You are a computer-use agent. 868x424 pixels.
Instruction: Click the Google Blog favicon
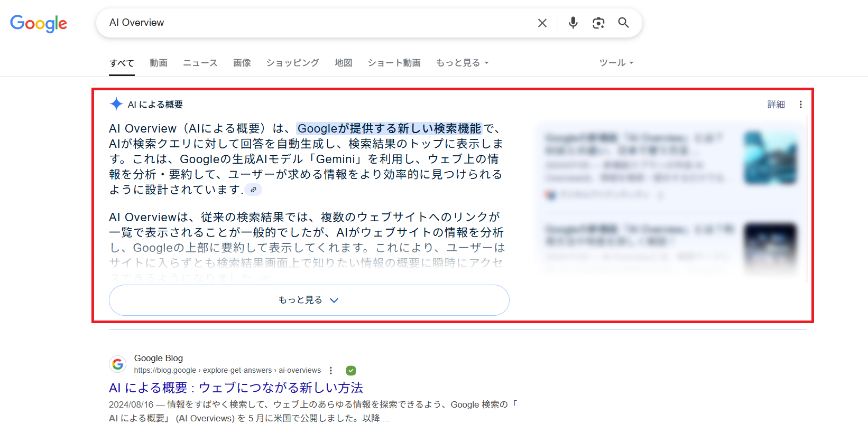(118, 364)
